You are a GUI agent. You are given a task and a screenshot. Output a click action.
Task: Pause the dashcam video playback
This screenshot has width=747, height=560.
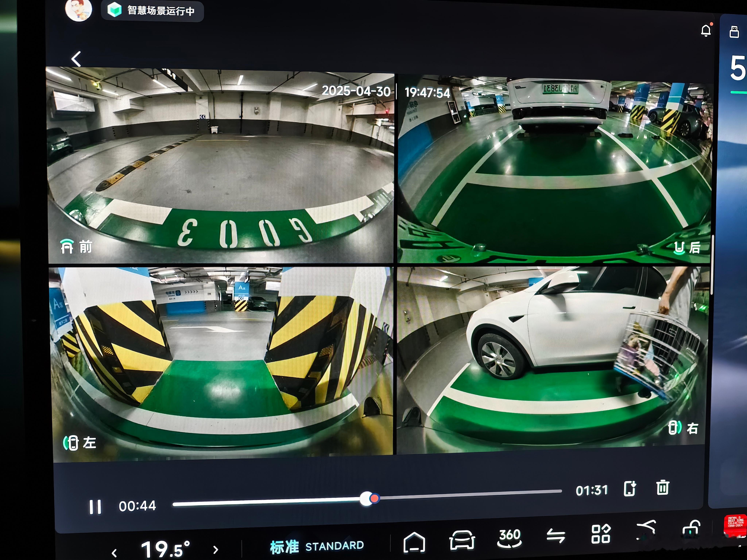[95, 507]
